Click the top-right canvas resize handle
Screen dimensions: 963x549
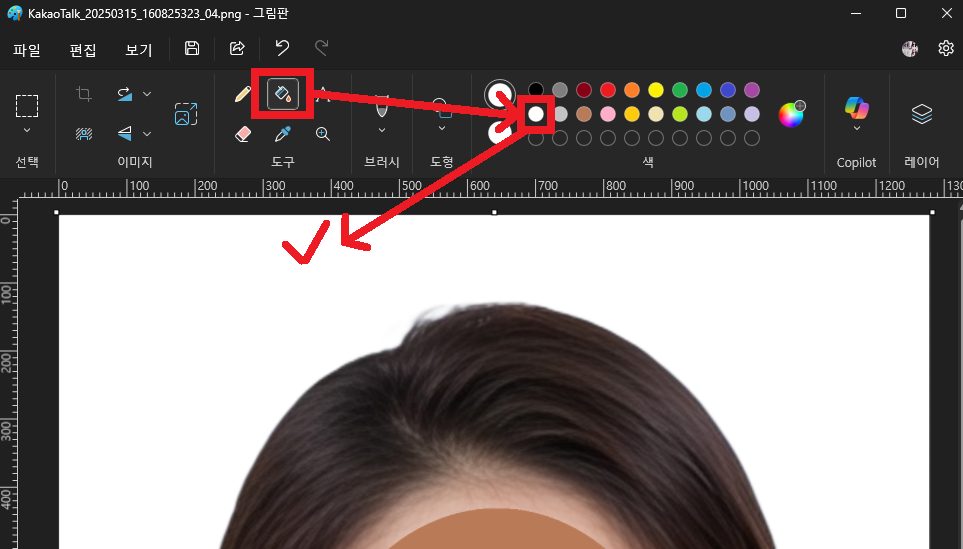point(932,212)
